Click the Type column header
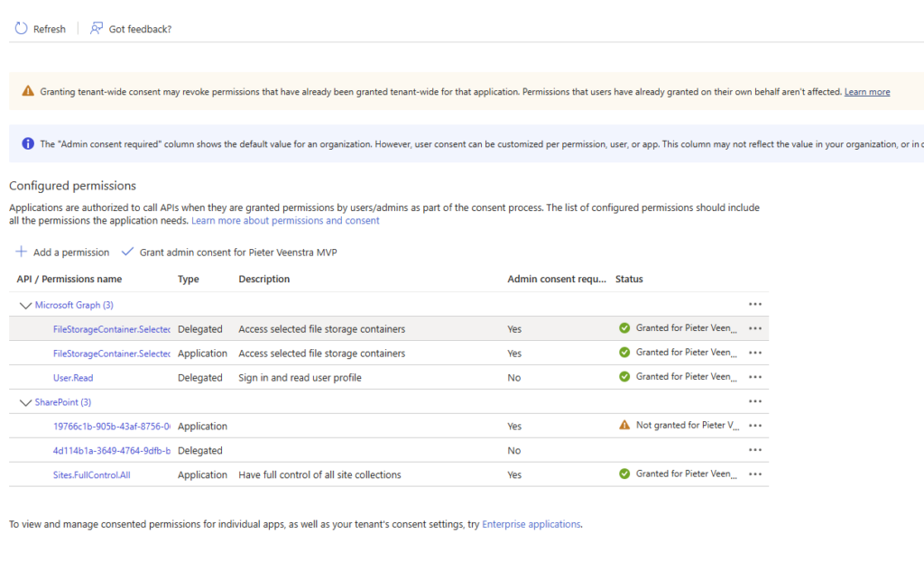Image resolution: width=924 pixels, height=561 pixels. click(x=189, y=279)
